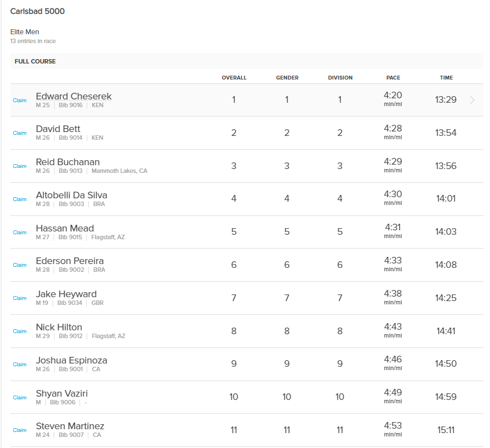The height and width of the screenshot is (448, 490).
Task: Click the Bib 9006 text
Action: pos(62,402)
